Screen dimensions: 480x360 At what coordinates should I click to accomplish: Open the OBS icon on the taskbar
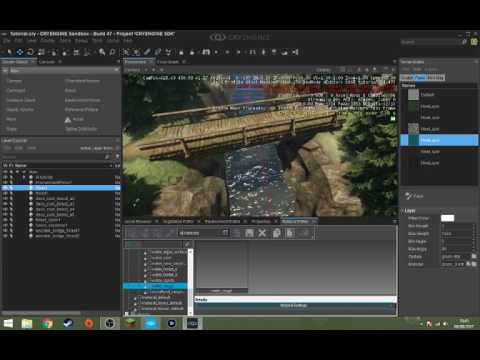[110, 323]
